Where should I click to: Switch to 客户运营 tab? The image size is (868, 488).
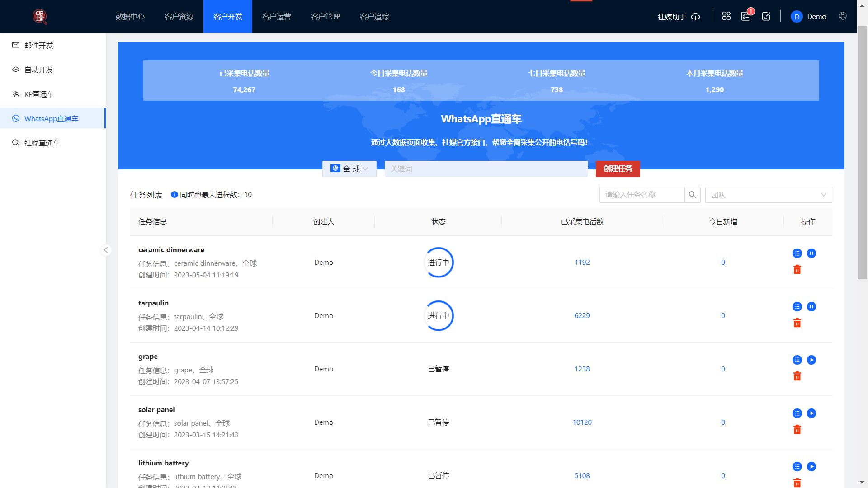tap(277, 17)
